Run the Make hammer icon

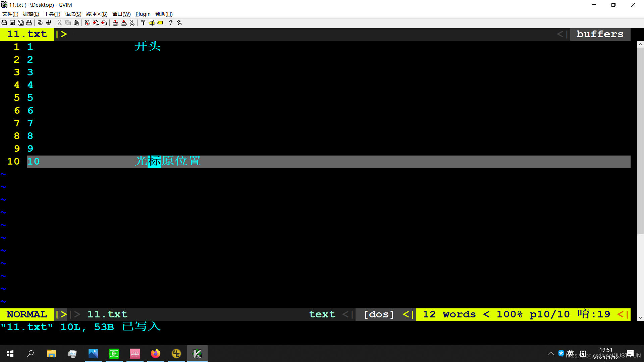(x=143, y=23)
